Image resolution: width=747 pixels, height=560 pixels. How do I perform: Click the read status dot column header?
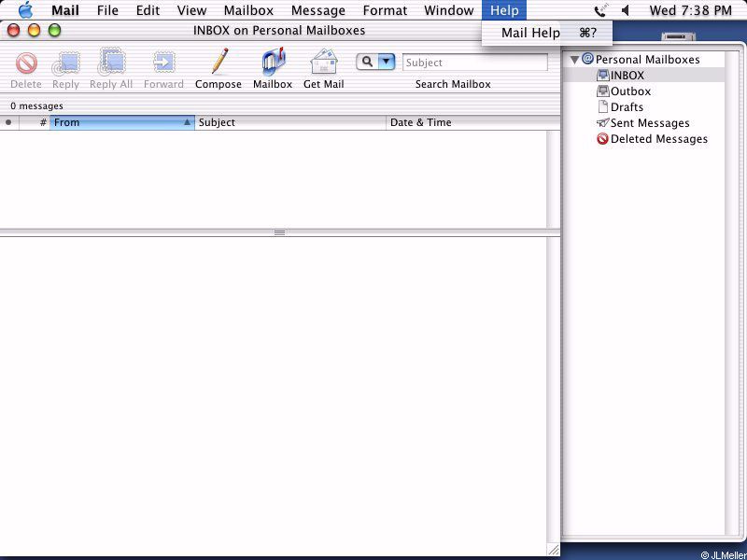[8, 122]
